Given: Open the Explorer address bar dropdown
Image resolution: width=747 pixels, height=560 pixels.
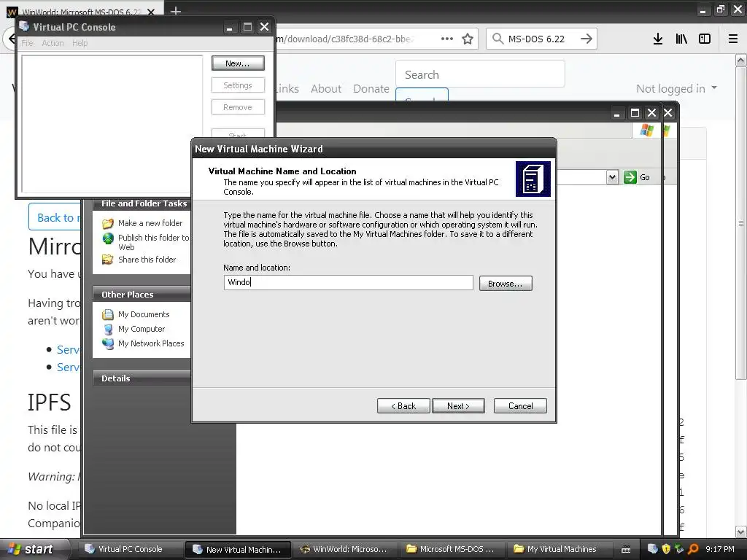Looking at the screenshot, I should point(612,177).
